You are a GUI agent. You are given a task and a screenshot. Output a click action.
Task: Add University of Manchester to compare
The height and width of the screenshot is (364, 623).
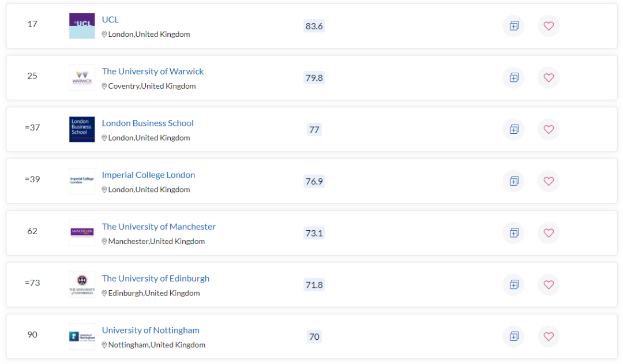click(x=514, y=232)
